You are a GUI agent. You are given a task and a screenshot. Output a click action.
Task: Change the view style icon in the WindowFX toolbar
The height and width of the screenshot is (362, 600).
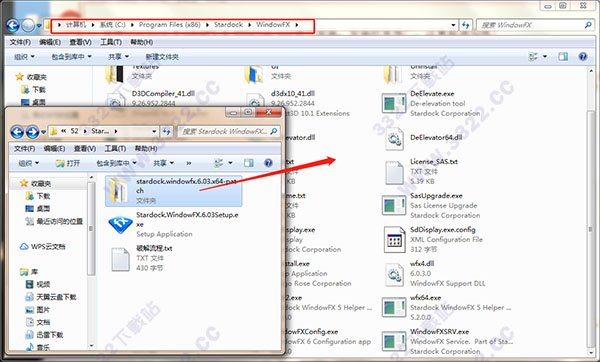click(x=533, y=57)
